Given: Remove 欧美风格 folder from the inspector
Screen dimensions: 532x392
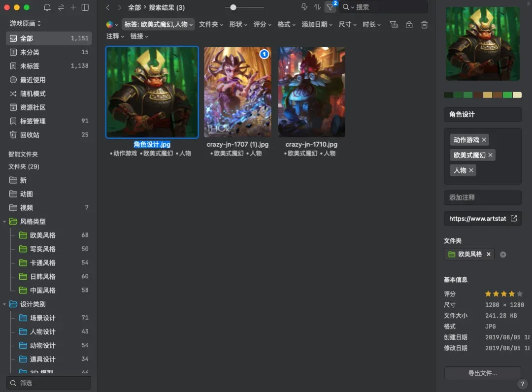Looking at the screenshot, I should (x=489, y=254).
